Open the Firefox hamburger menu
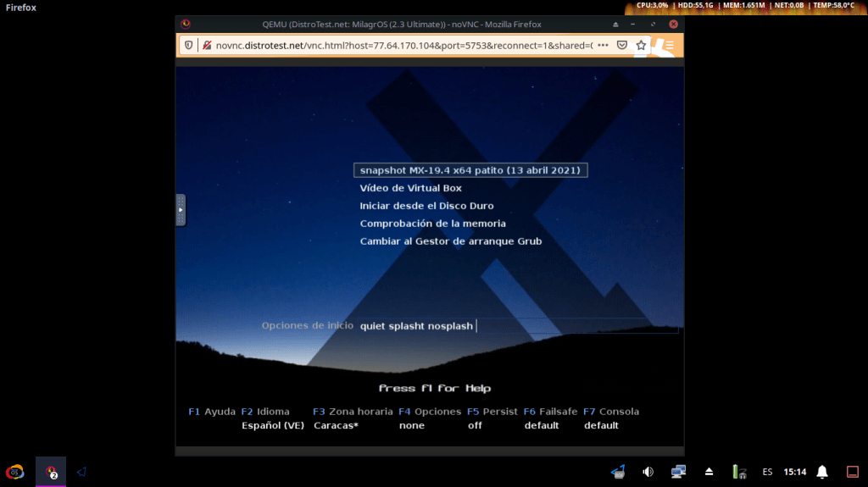Screen dimensions: 868x487 point(668,45)
